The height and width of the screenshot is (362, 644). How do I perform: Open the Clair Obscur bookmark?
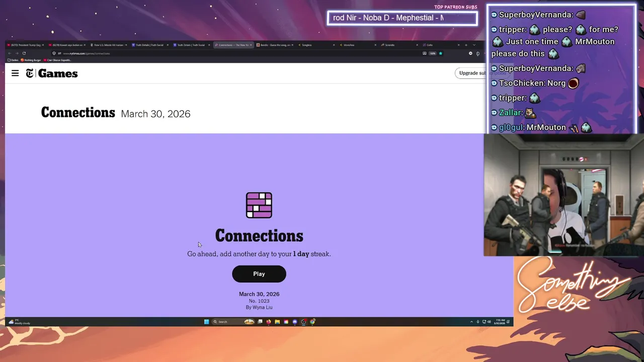(x=57, y=60)
